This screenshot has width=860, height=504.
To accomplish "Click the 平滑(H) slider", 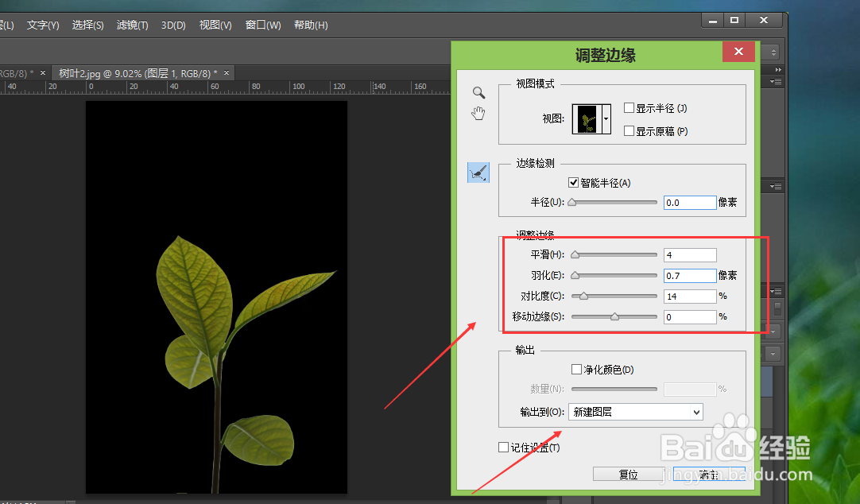I will [x=614, y=255].
